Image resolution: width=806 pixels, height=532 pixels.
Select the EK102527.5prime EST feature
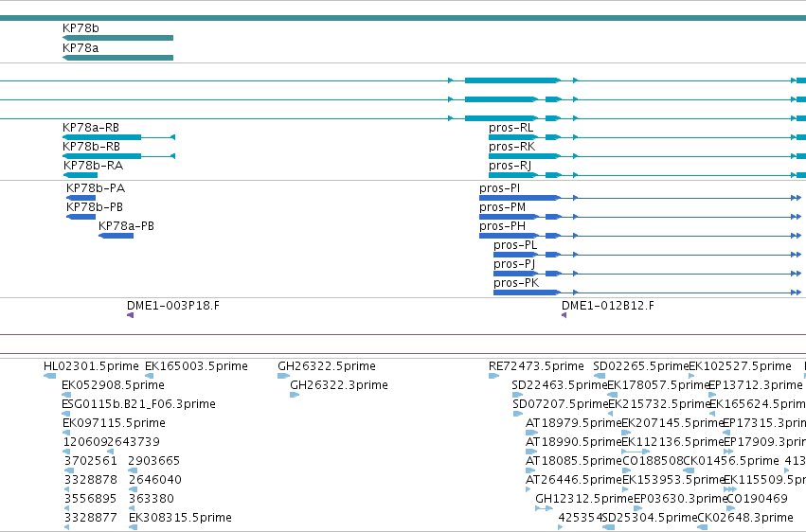pyautogui.click(x=691, y=376)
